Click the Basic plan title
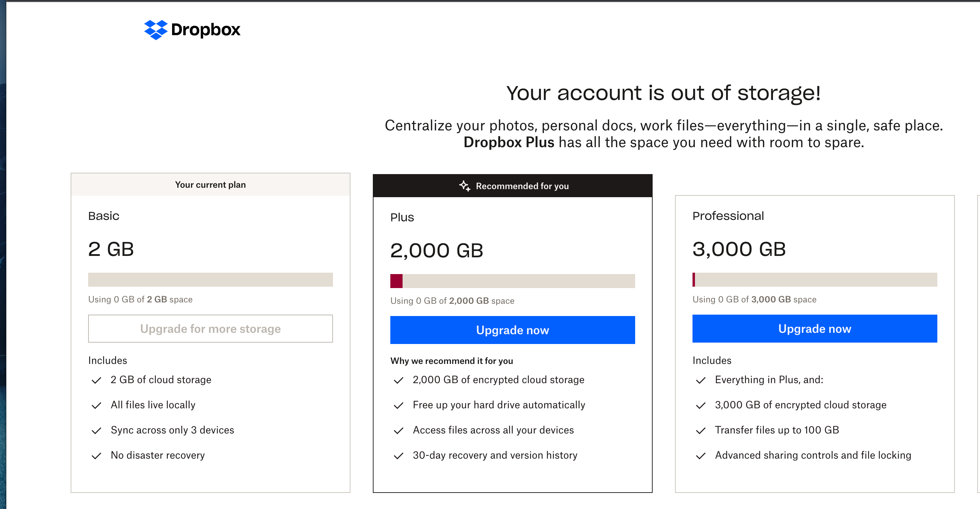The image size is (980, 509). click(x=104, y=216)
